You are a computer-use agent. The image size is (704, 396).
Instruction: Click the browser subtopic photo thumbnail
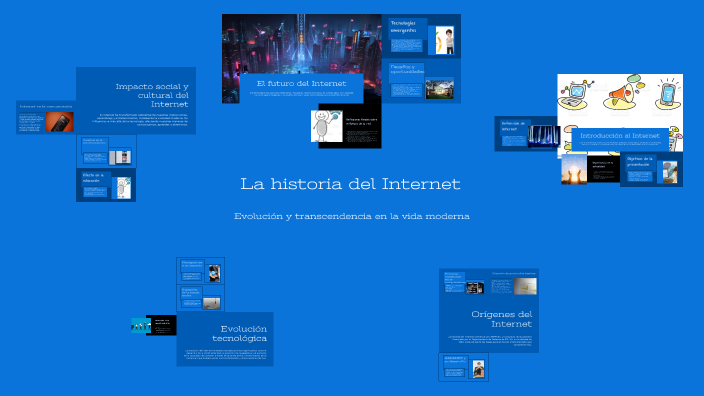214,273
